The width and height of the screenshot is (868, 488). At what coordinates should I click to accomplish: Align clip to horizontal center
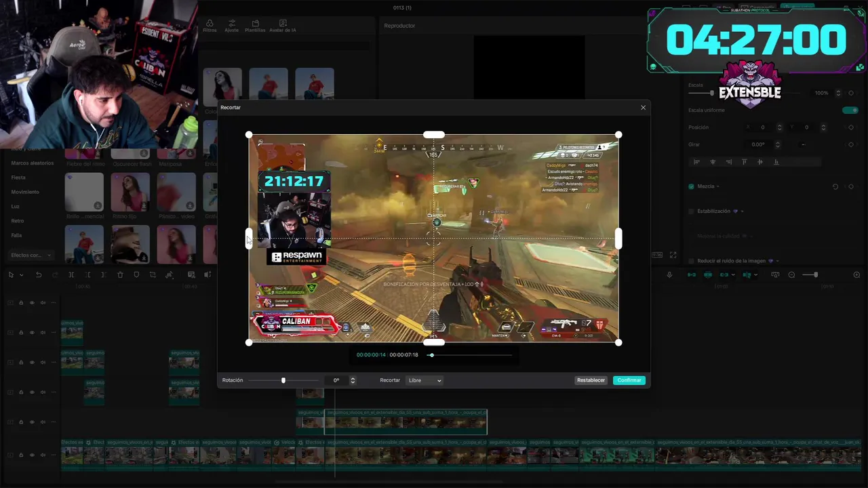(713, 162)
